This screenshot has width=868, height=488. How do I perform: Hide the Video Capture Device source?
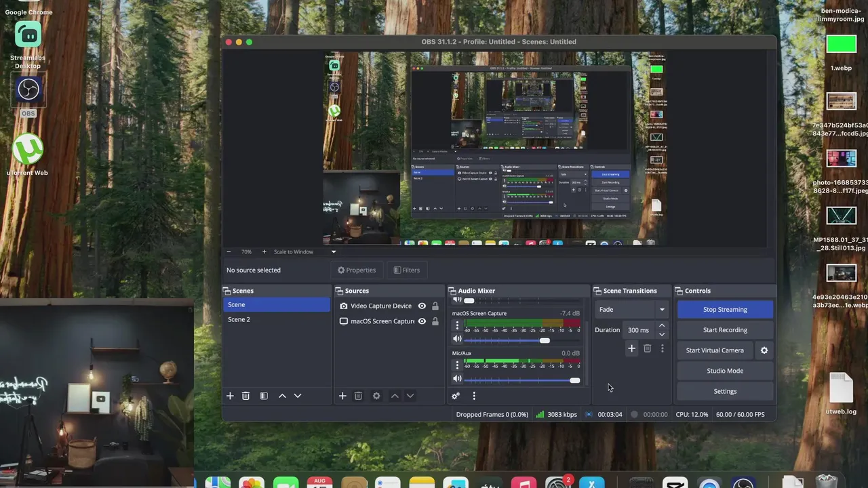click(422, 306)
